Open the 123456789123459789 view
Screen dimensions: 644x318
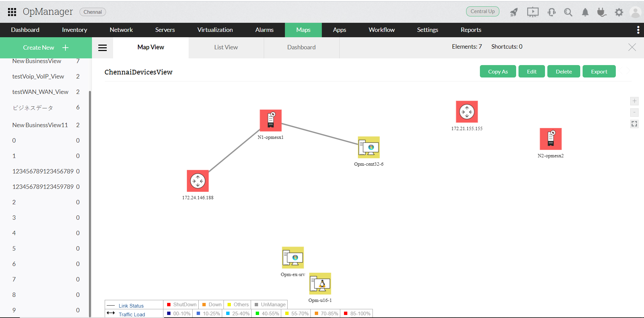point(43,187)
